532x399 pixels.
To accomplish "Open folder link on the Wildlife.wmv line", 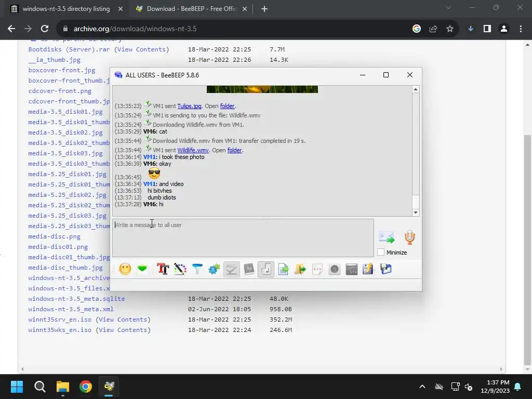I will click(234, 150).
